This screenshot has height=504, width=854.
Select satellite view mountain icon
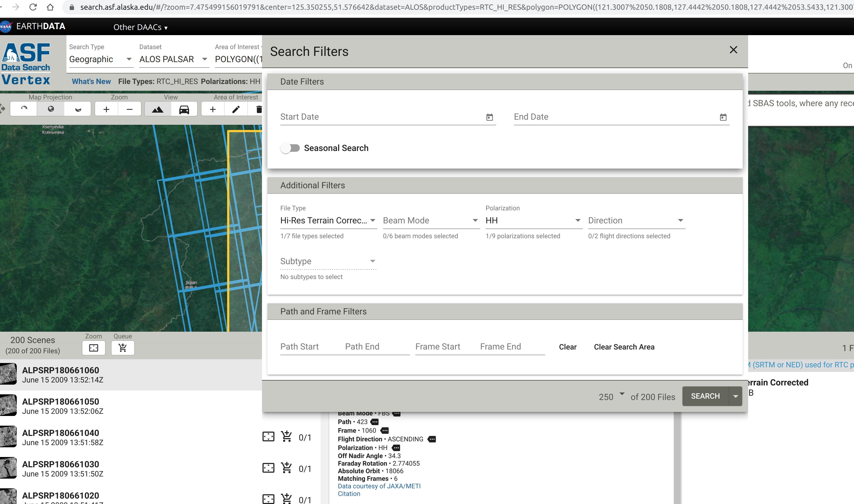coord(157,109)
